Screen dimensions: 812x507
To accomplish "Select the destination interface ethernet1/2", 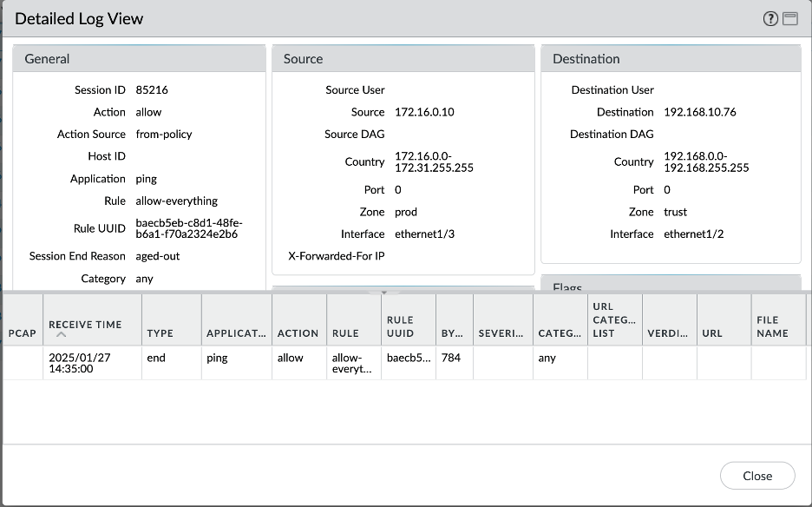I will [694, 234].
